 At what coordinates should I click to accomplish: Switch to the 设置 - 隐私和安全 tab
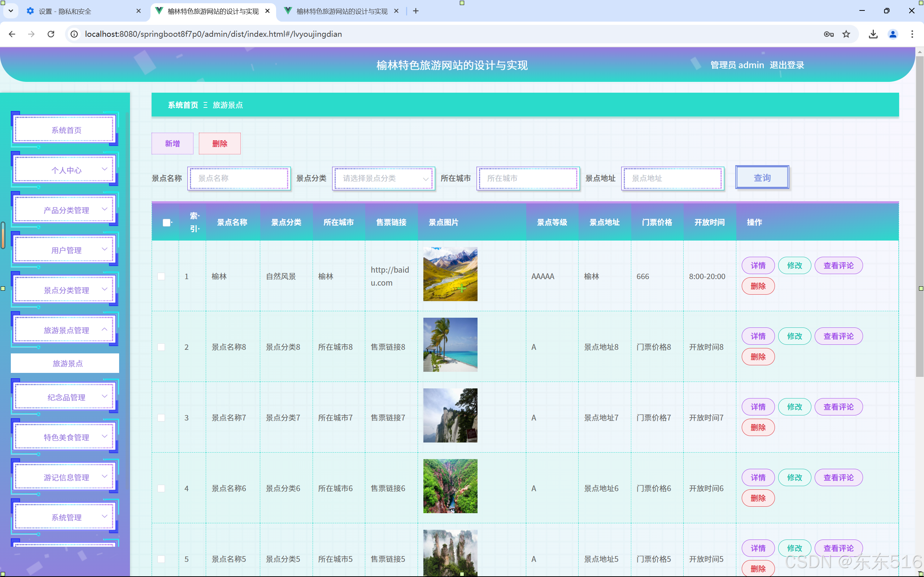click(65, 11)
